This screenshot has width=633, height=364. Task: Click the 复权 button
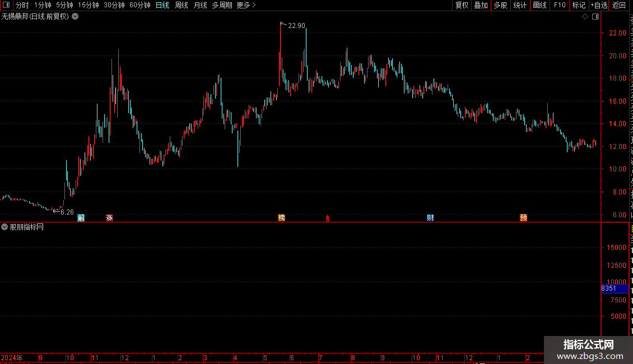(x=462, y=5)
